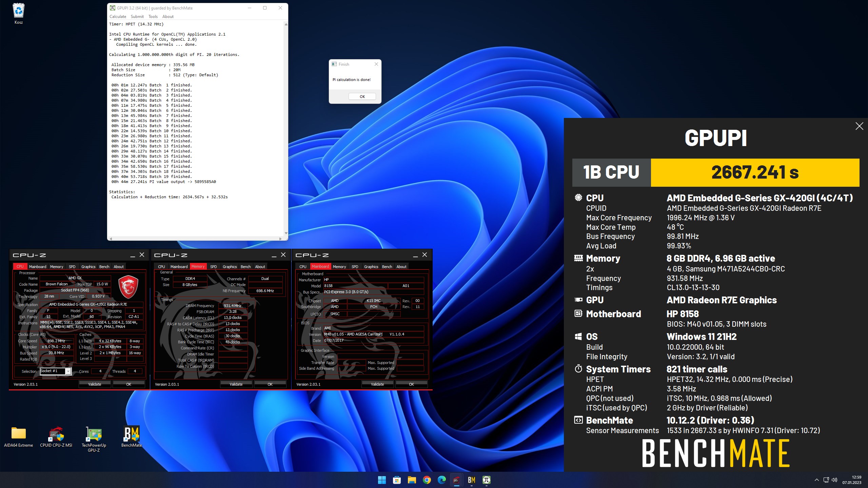Launch TechPowerUp GPU-Z desktop shortcut
This screenshot has width=868, height=488.
pos(94,439)
